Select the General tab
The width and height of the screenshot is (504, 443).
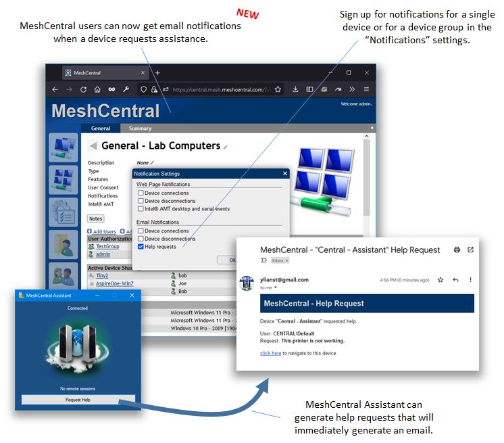pos(101,129)
